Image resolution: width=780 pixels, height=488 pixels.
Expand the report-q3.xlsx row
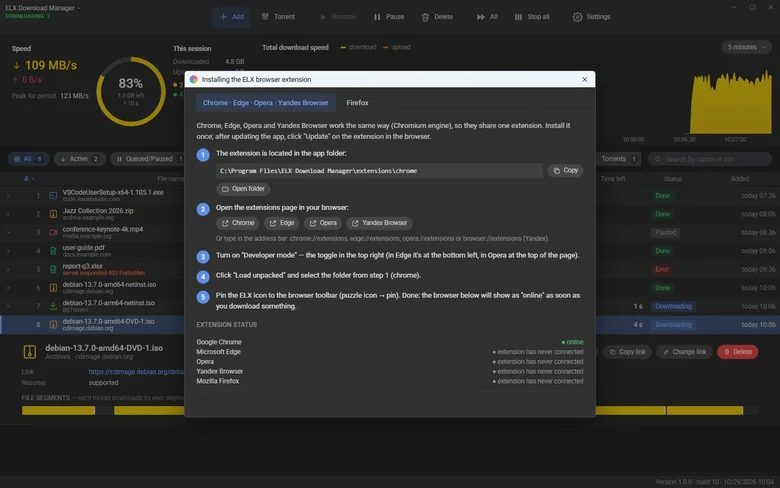pos(8,269)
